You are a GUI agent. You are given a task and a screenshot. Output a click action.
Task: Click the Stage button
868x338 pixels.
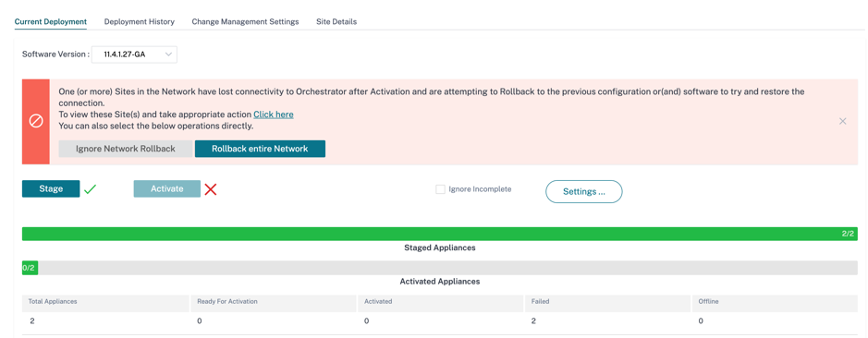pyautogui.click(x=51, y=188)
